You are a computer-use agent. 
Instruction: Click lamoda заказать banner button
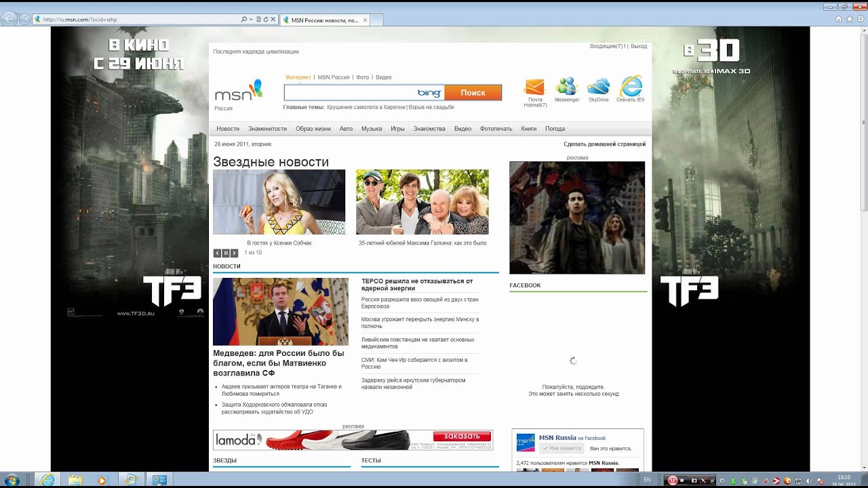462,436
